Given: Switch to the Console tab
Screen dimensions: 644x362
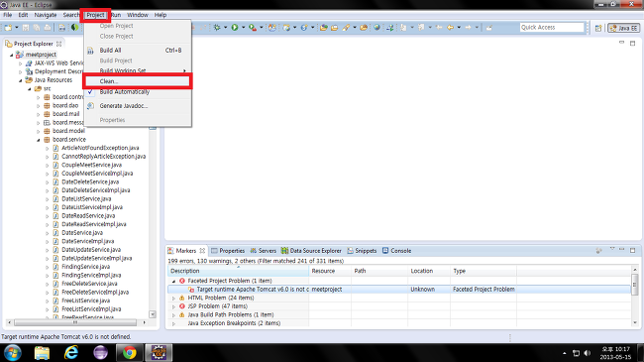Looking at the screenshot, I should pos(396,251).
